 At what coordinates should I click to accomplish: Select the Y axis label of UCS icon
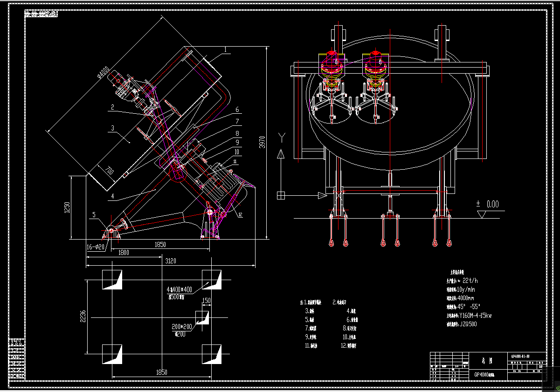coord(281,137)
